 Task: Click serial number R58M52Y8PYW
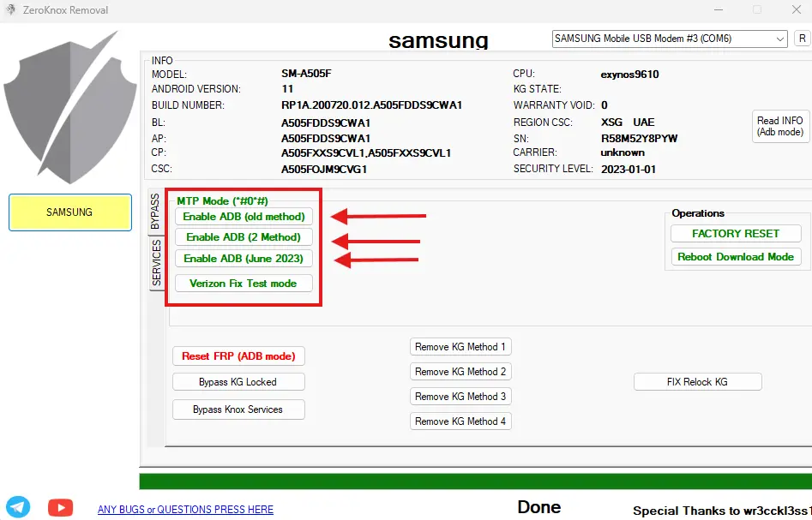pyautogui.click(x=639, y=138)
